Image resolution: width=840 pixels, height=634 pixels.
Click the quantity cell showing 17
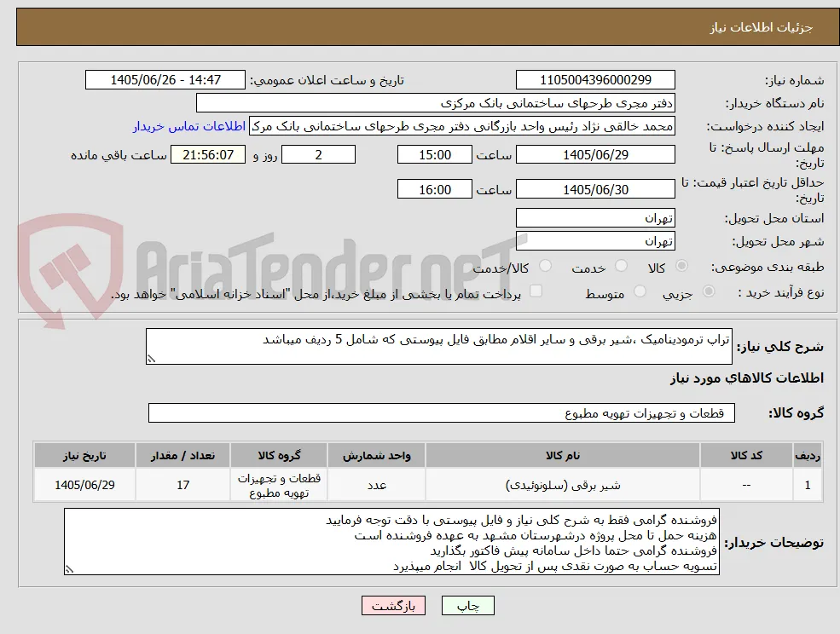pyautogui.click(x=182, y=485)
